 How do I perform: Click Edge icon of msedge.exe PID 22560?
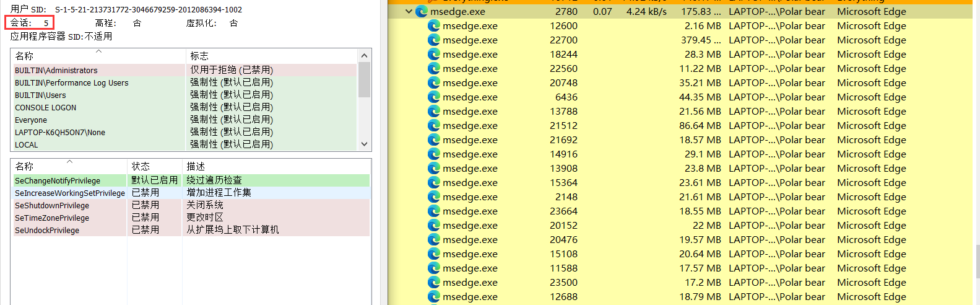pyautogui.click(x=434, y=68)
